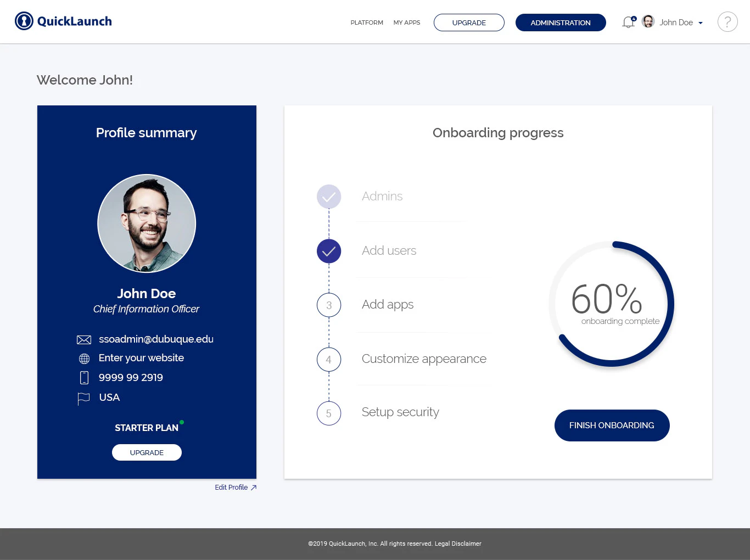Screen dimensions: 750x560
Task: Click the arrow icon beside Edit Profile
Action: point(253,487)
